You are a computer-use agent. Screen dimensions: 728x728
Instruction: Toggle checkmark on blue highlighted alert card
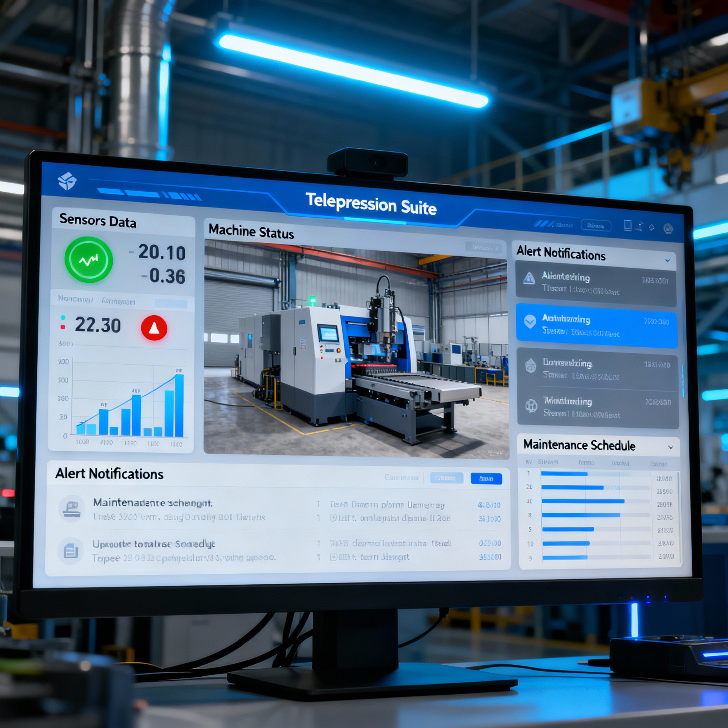[x=530, y=321]
